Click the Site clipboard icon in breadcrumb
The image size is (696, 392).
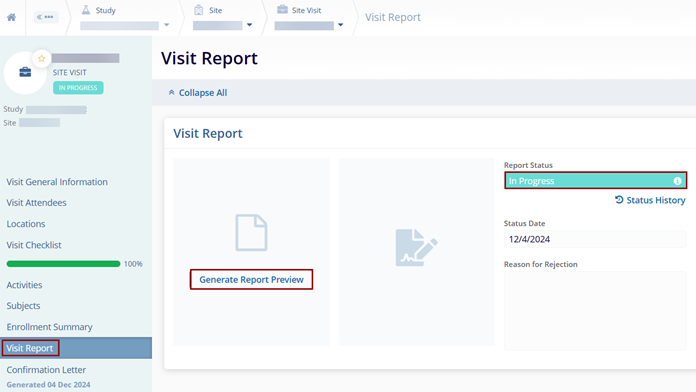198,10
